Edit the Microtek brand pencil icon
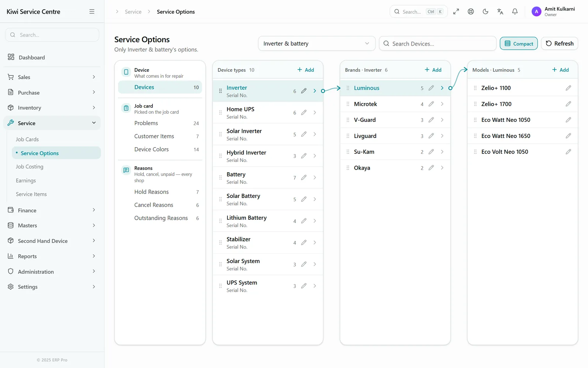Image resolution: width=588 pixels, height=368 pixels. point(431,104)
